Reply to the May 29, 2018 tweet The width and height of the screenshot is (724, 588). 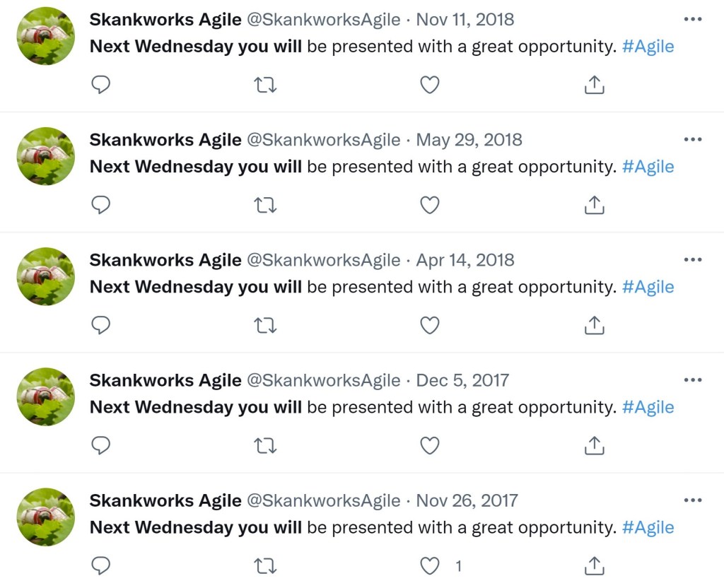[101, 206]
